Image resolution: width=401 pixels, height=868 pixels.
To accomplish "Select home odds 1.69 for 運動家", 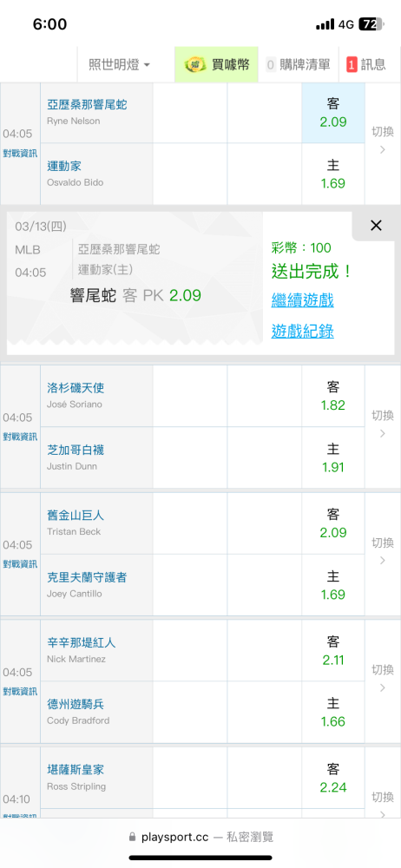I will tap(333, 174).
